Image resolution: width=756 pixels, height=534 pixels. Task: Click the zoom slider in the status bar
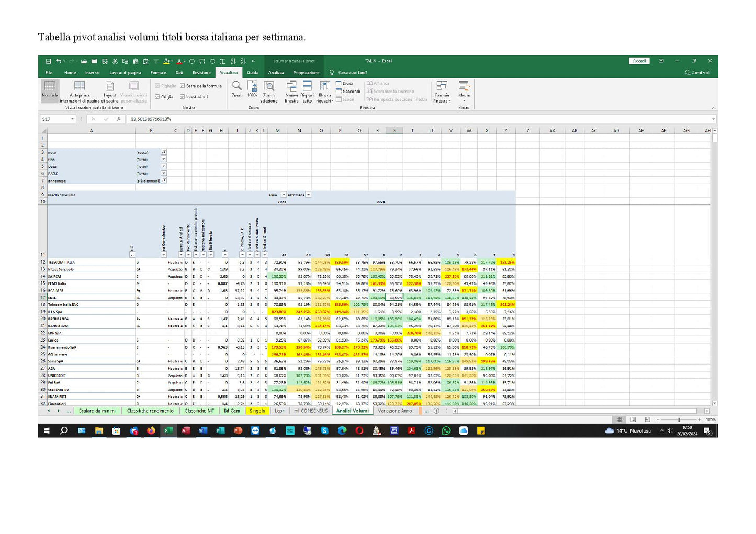[679, 419]
